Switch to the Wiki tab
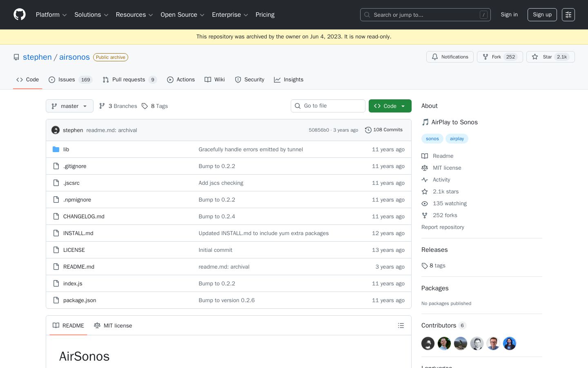This screenshot has height=368, width=588. coord(215,80)
